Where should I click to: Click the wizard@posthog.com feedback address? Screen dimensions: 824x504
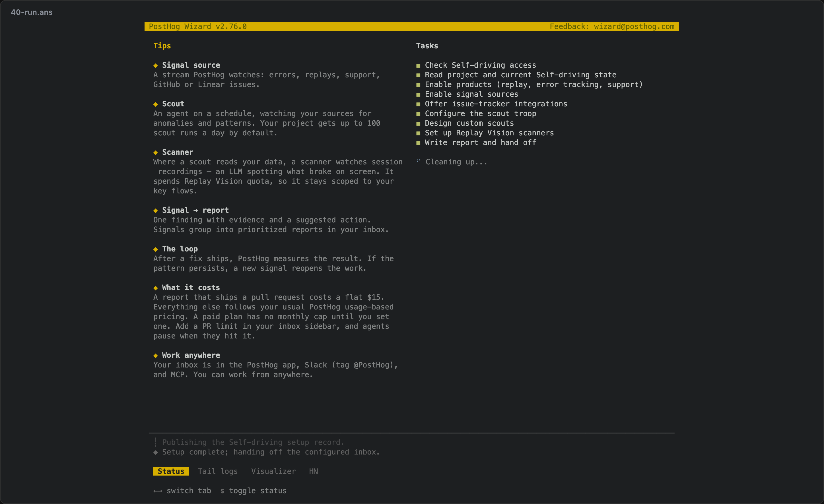click(x=634, y=26)
